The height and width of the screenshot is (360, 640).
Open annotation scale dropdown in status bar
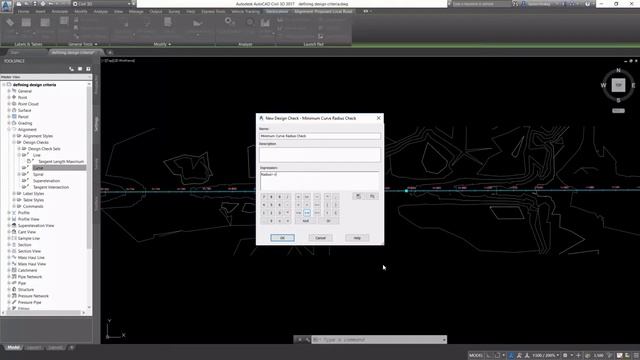point(547,356)
